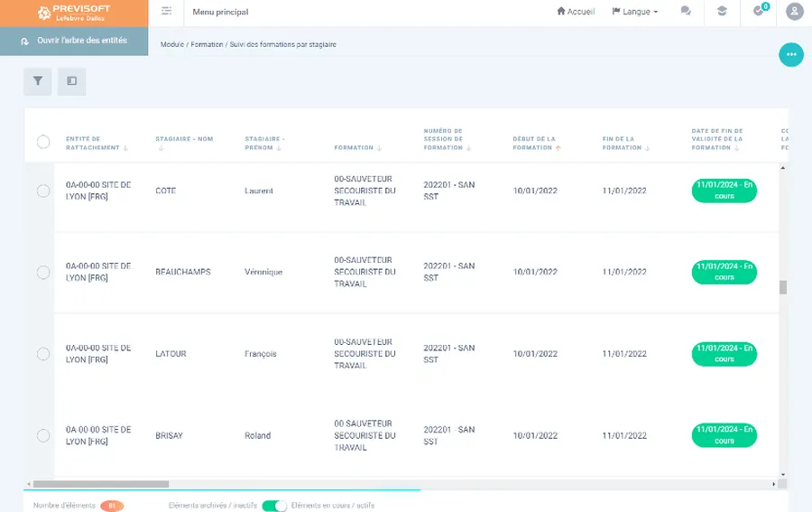Select the LATOUR François row

click(x=43, y=354)
